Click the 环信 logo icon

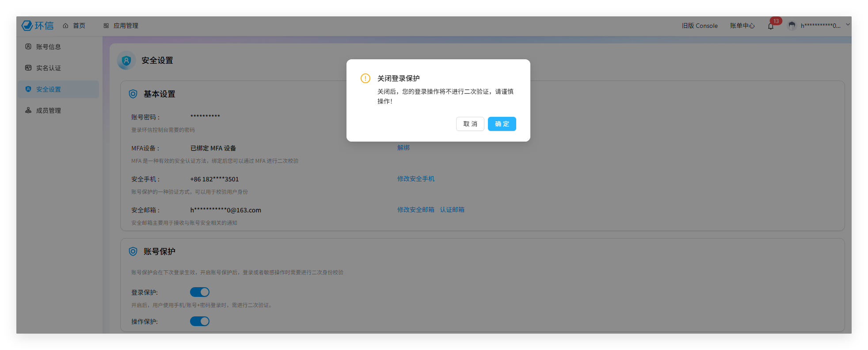[x=27, y=26]
